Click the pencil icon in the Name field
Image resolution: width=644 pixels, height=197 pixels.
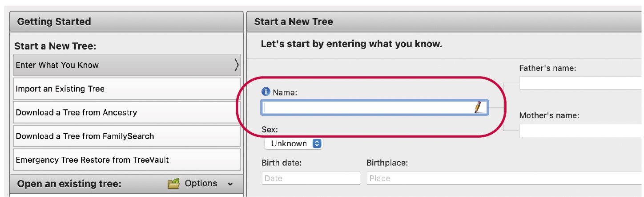point(478,107)
